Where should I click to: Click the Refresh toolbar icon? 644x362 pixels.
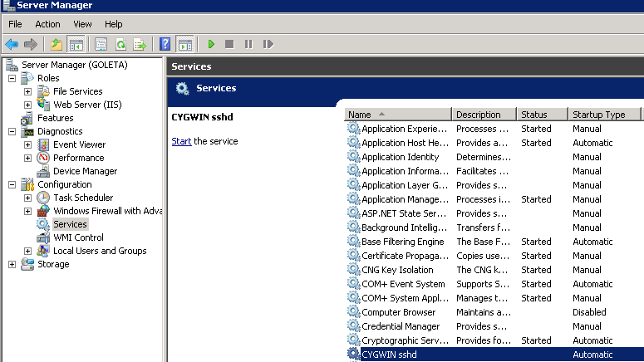click(120, 44)
